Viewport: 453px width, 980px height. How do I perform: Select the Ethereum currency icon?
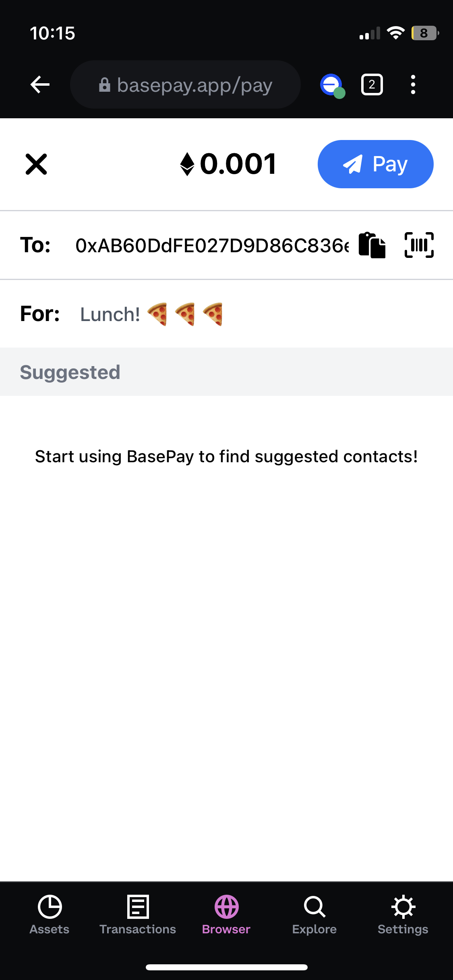187,164
